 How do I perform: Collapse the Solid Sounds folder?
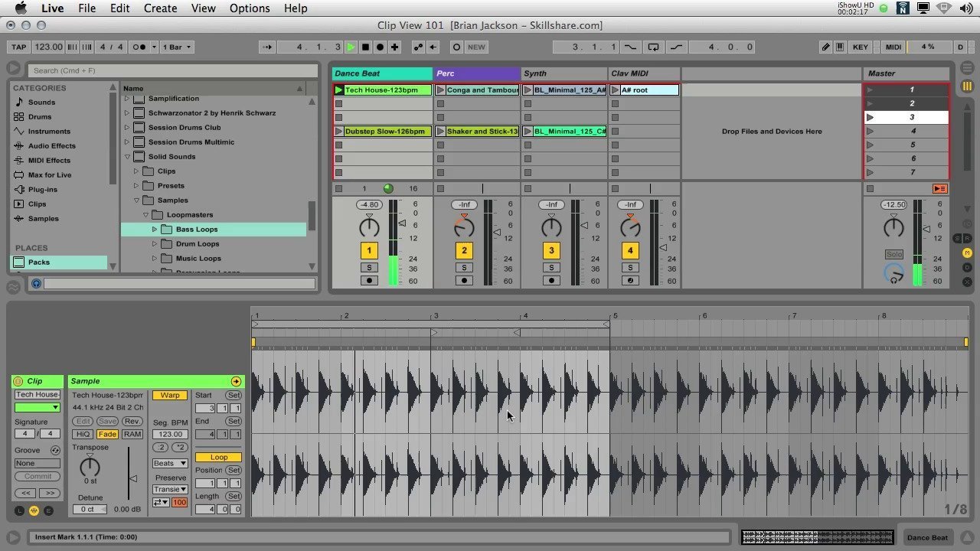pos(127,157)
